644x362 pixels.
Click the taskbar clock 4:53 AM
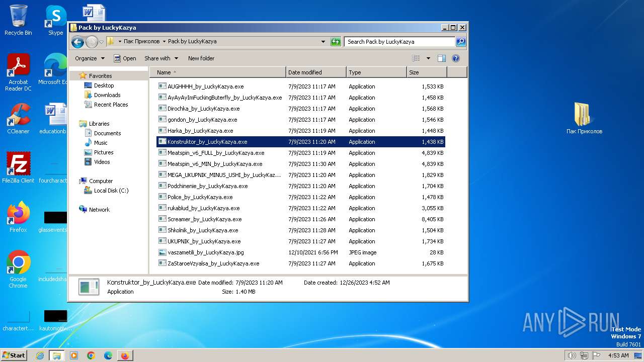[x=618, y=355]
